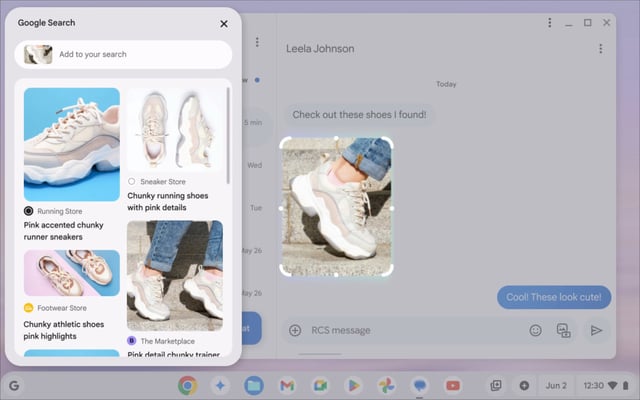This screenshot has height=400, width=640.
Task: Open Chunky athletic shoes pink highlights link
Action: click(64, 330)
